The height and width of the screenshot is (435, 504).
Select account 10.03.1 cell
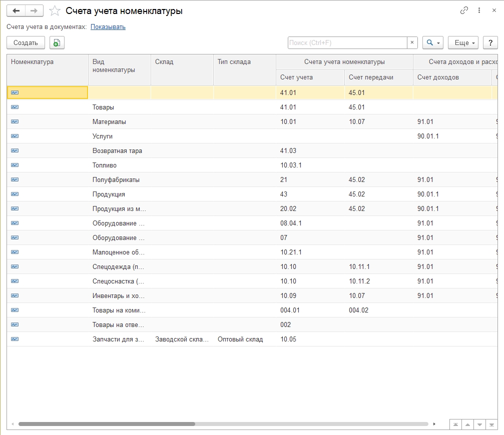click(x=310, y=165)
